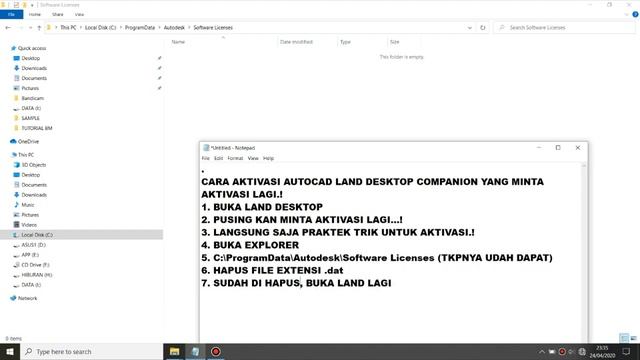The height and width of the screenshot is (360, 640).
Task: Open the View ribbon tab in Explorer
Action: [79, 14]
